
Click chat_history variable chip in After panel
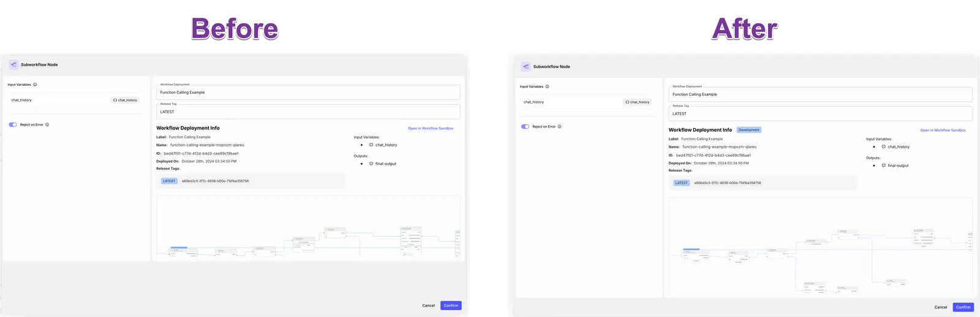638,102
